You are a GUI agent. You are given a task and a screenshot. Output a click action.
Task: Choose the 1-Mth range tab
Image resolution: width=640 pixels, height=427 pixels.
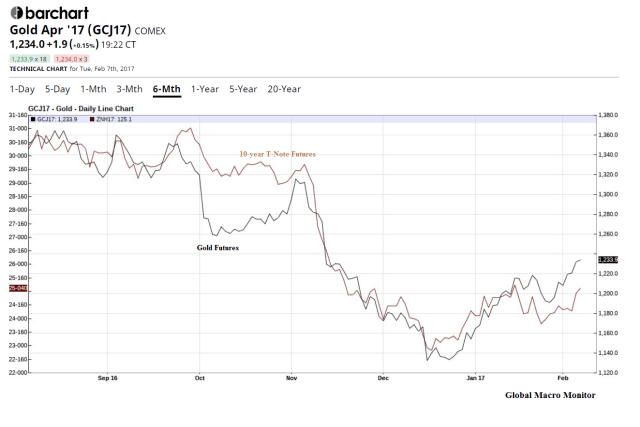point(94,89)
